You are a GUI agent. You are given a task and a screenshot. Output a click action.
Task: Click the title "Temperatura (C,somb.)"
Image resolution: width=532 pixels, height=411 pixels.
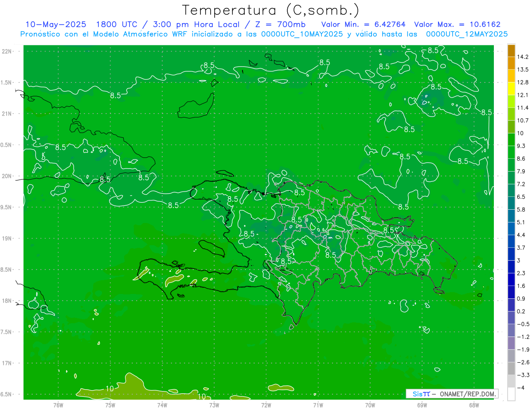coord(271,10)
